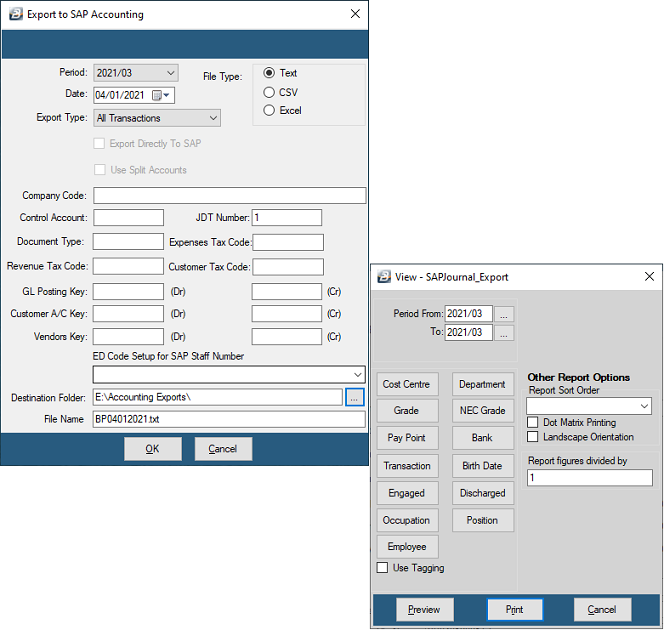The height and width of the screenshot is (630, 664).
Task: Browse for Destination Folder with ellipsis button
Action: (x=354, y=397)
